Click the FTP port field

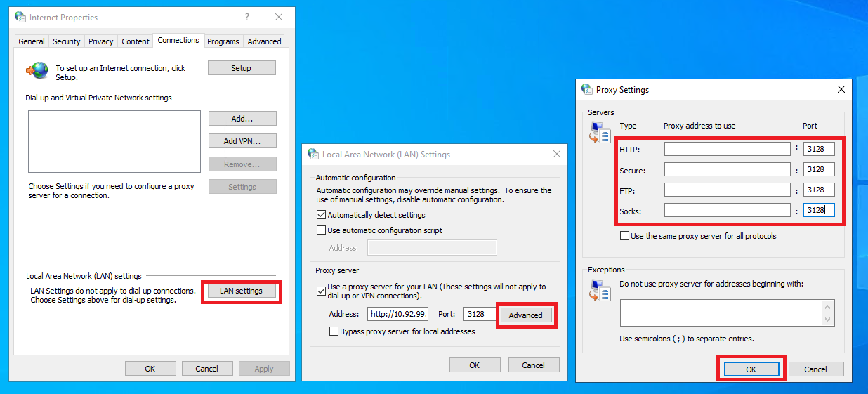819,190
